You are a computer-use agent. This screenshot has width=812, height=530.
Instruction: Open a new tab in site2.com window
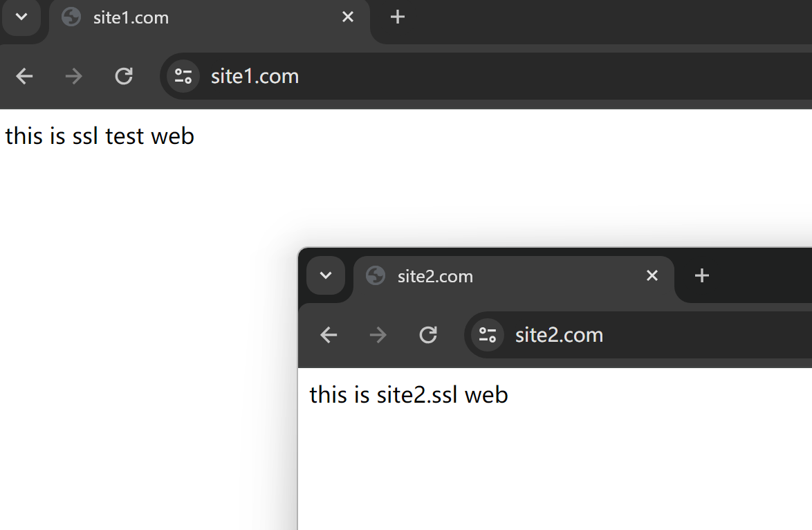tap(702, 275)
